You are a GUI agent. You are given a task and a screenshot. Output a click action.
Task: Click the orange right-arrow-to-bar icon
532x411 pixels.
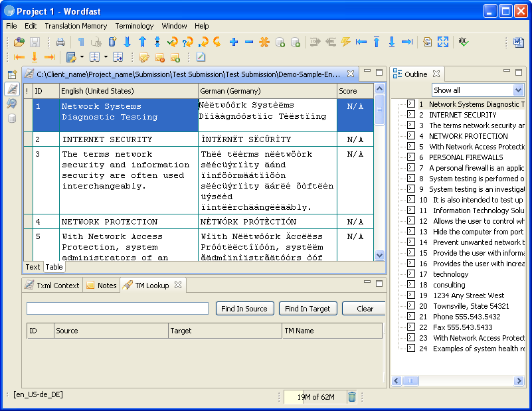click(50, 57)
